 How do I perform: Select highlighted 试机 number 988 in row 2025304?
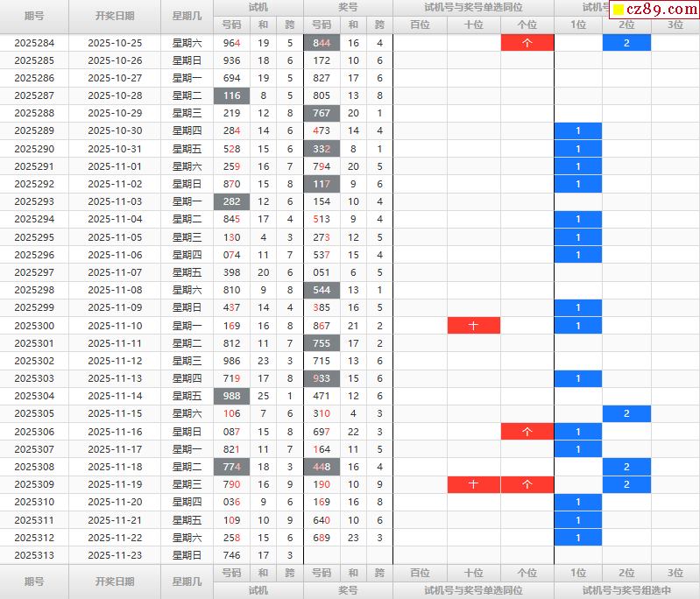coord(231,396)
